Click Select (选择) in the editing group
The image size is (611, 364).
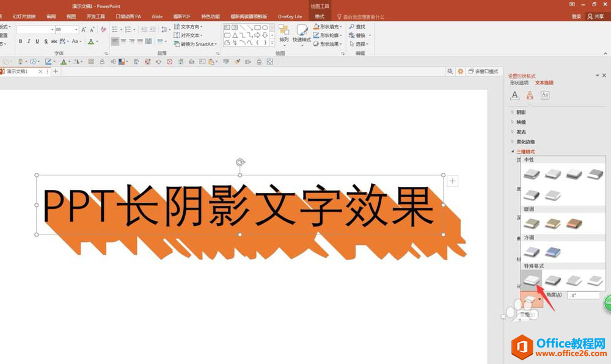tap(359, 44)
